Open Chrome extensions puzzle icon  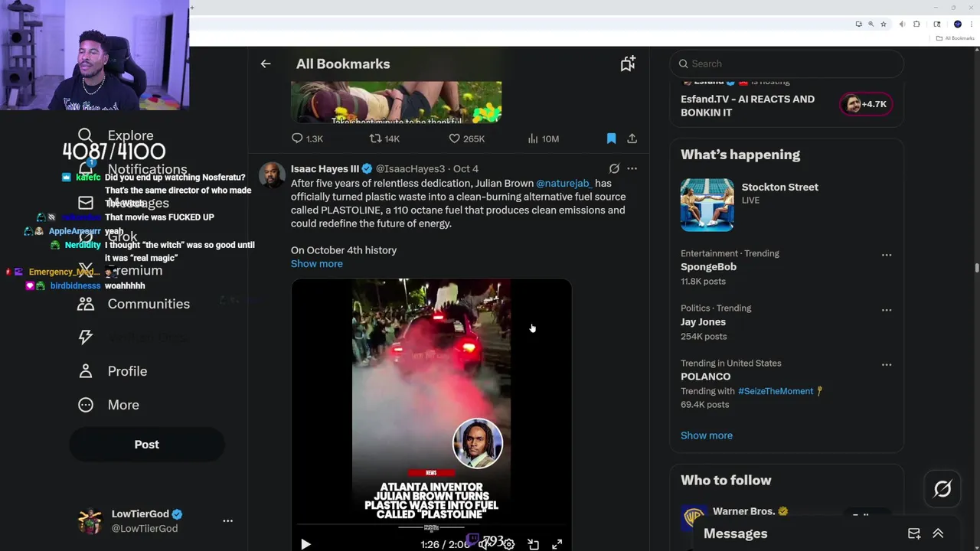pyautogui.click(x=916, y=24)
